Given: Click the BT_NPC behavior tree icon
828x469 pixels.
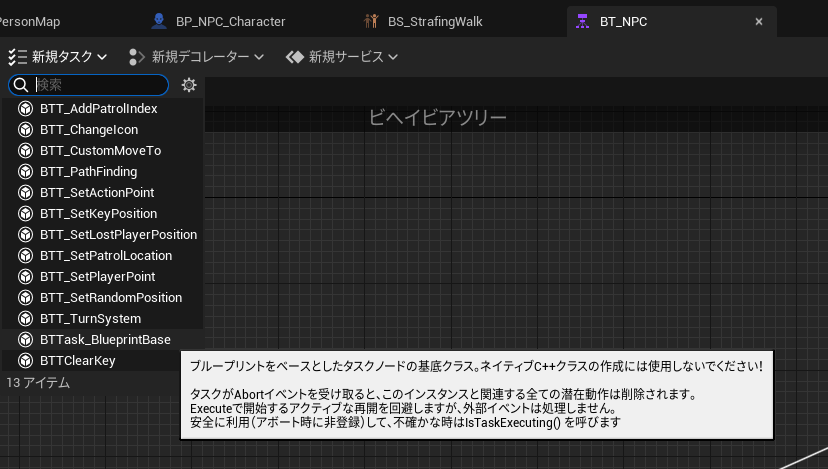Looking at the screenshot, I should pos(582,22).
